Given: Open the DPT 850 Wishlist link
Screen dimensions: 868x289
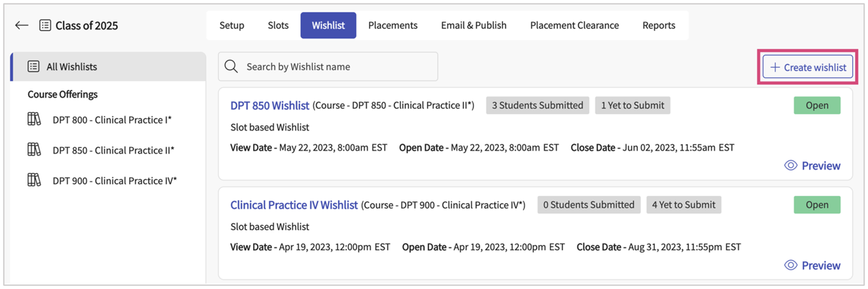Looking at the screenshot, I should point(270,105).
